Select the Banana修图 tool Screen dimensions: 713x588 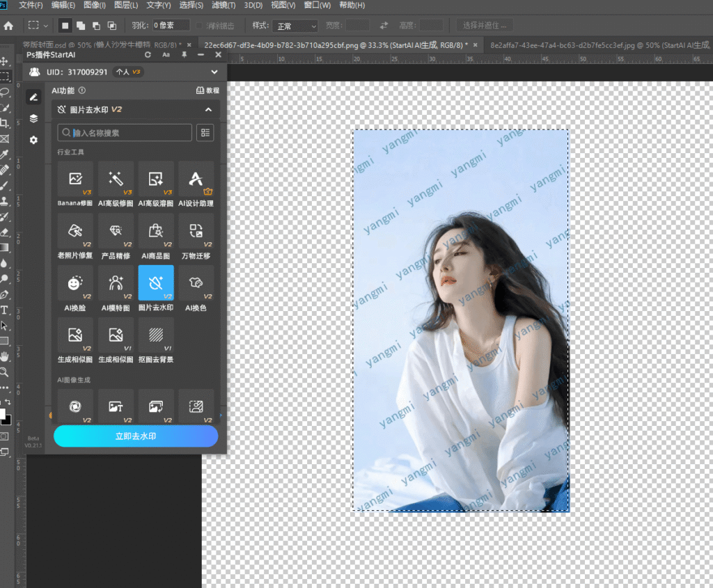(75, 180)
